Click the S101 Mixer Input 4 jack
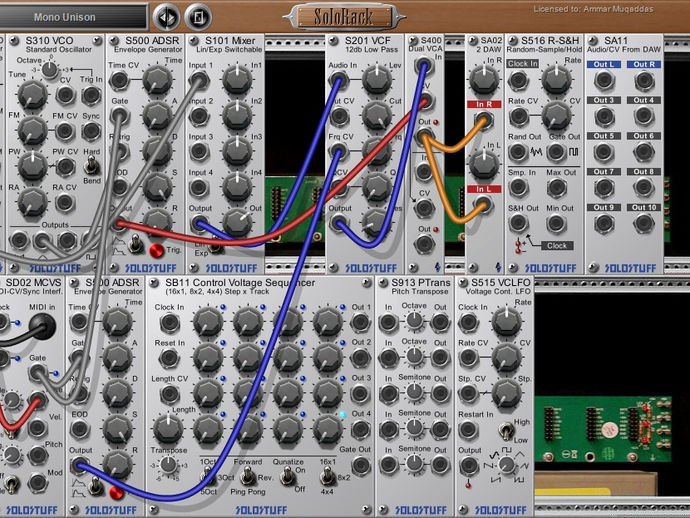Image resolution: width=690 pixels, height=518 pixels. [199, 188]
